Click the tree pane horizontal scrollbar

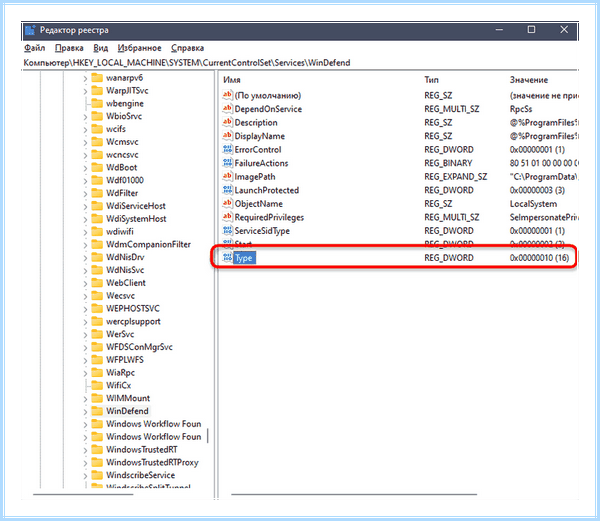click(x=83, y=494)
